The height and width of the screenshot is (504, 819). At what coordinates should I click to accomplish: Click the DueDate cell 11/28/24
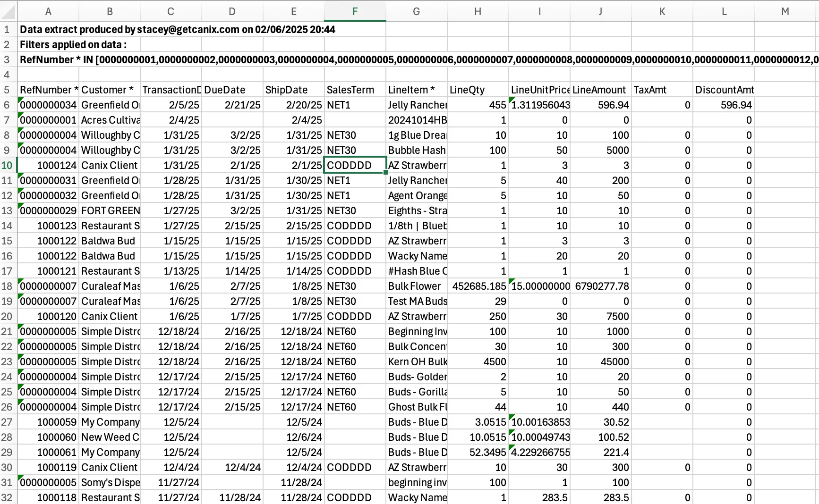pos(232,497)
